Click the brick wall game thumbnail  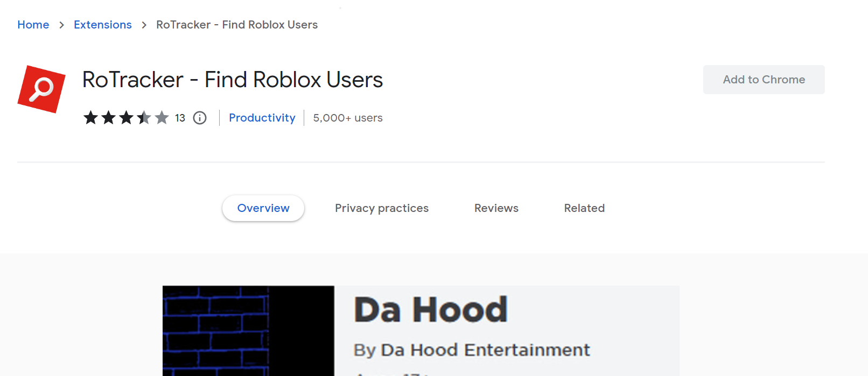click(248, 331)
